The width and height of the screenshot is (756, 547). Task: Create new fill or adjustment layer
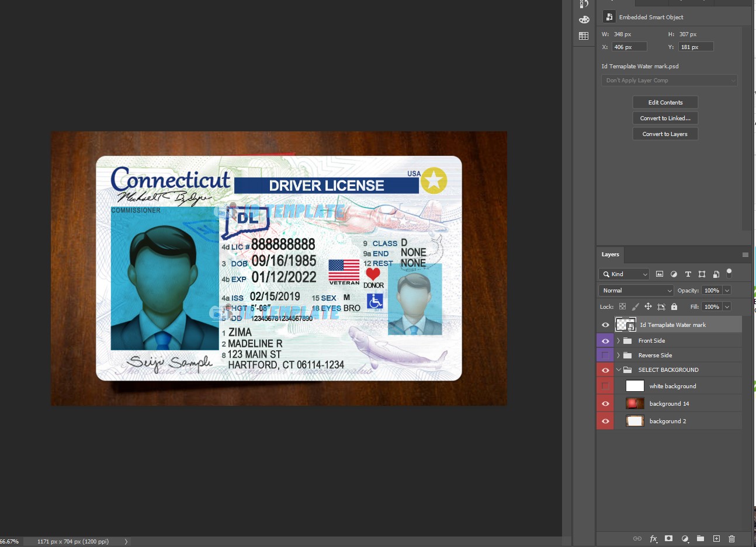coord(685,539)
